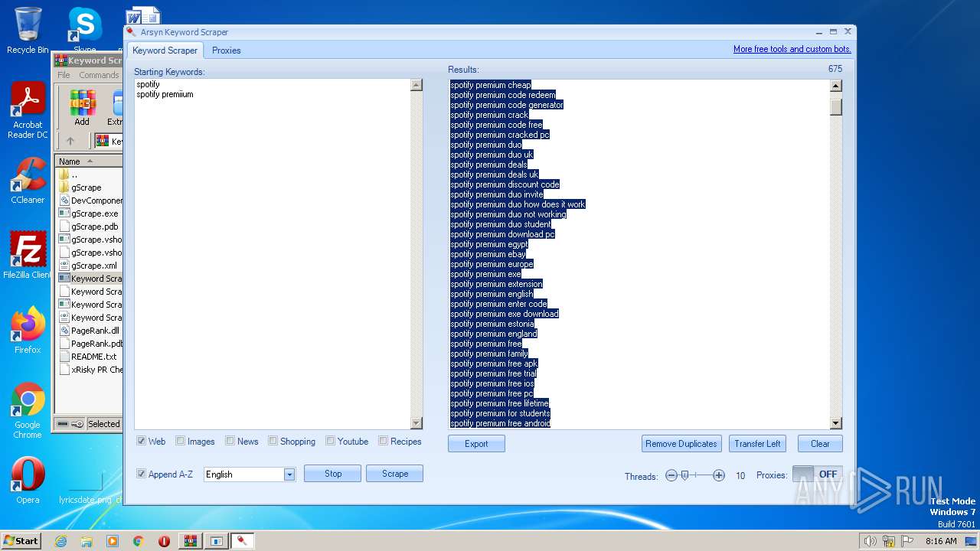This screenshot has width=980, height=551.
Task: Open lyricsdate.png file on desktop
Action: point(85,487)
